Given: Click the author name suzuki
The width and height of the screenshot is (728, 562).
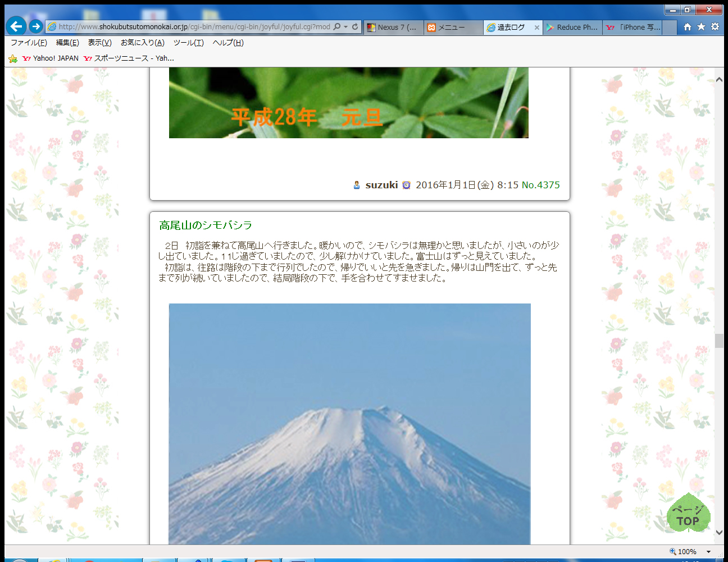Looking at the screenshot, I should (381, 185).
